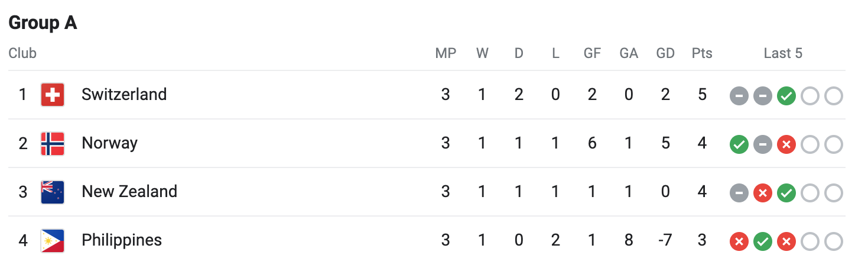Open the Norway team link

point(109,143)
